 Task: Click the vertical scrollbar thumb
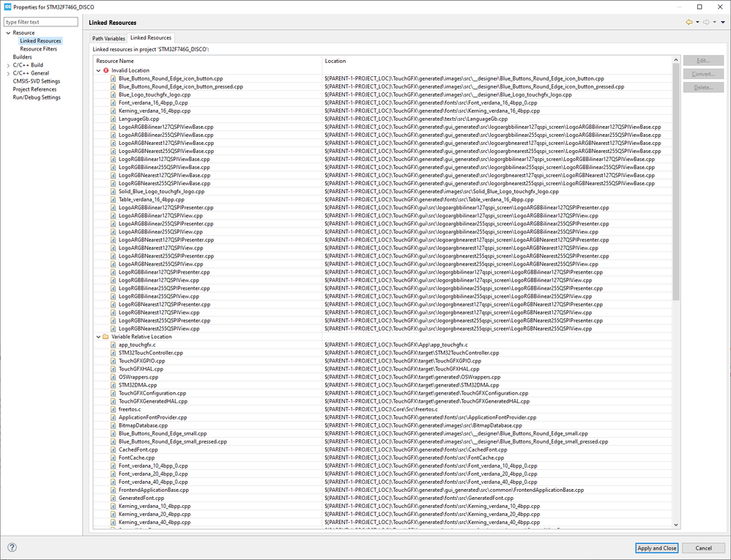pos(676,182)
